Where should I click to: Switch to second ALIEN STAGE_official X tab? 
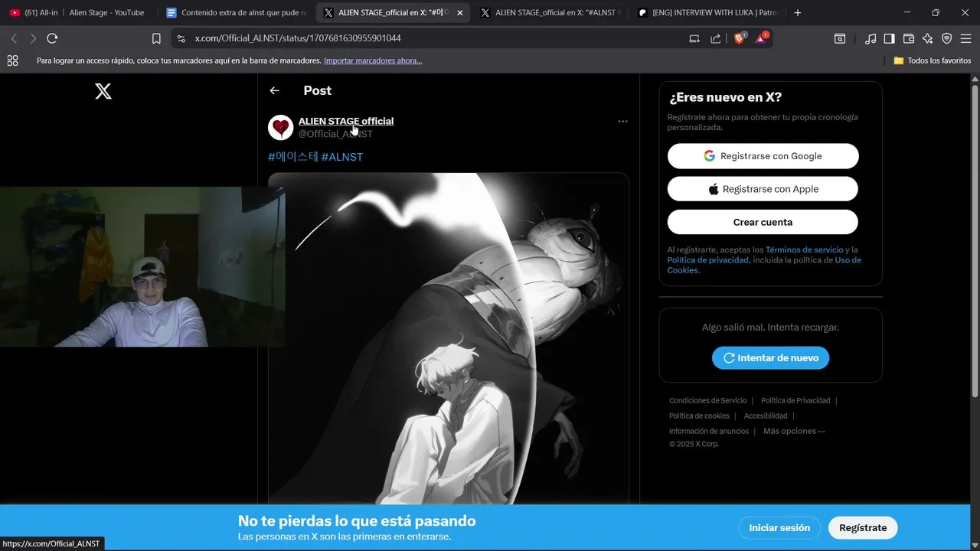click(550, 13)
